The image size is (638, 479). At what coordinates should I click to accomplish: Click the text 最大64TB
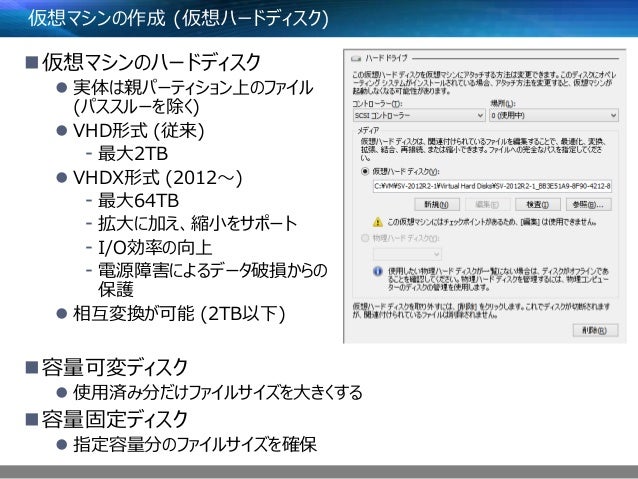138,201
